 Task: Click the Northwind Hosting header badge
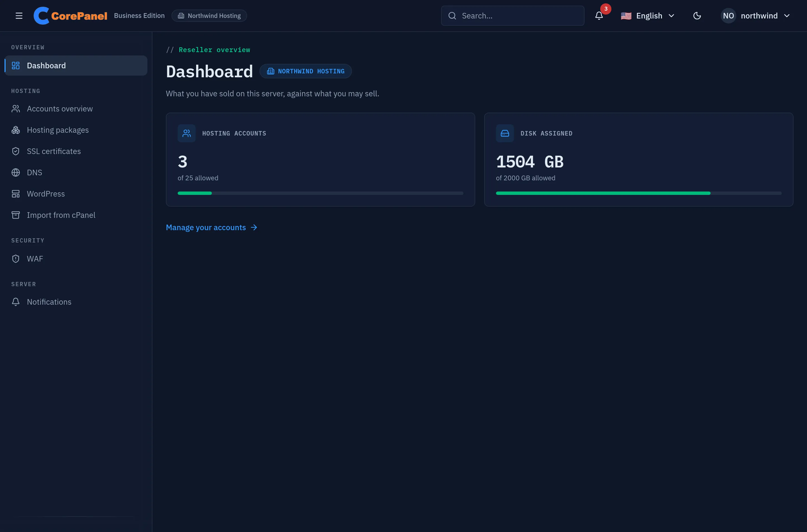[209, 16]
